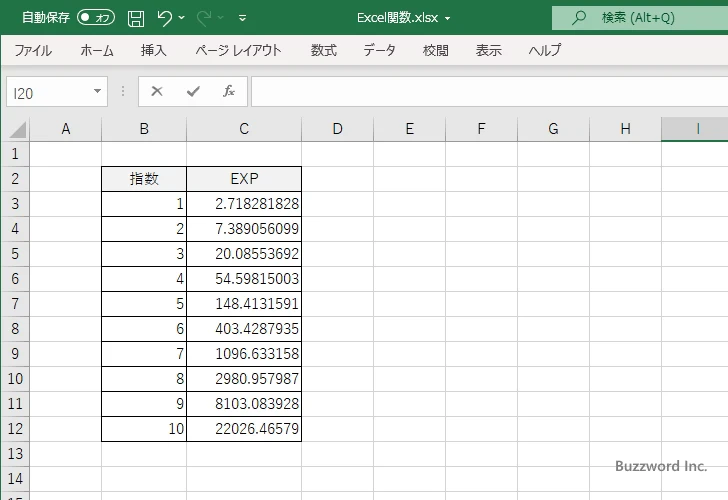
Task: Switch to the 数式 ribbon tab
Action: pyautogui.click(x=323, y=50)
